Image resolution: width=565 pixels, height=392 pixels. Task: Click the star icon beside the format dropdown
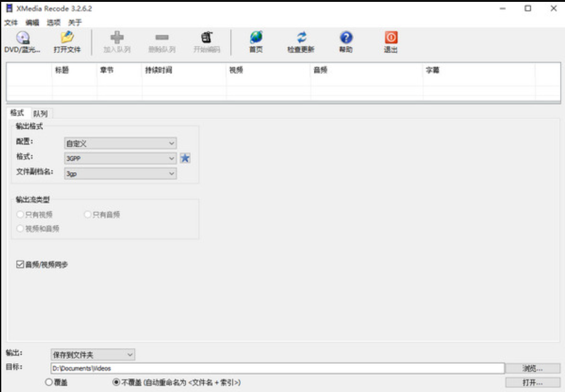point(185,159)
